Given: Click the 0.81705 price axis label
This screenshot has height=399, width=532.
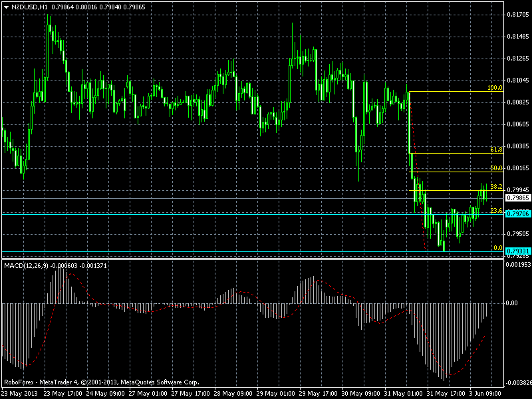Looking at the screenshot, I should 518,14.
